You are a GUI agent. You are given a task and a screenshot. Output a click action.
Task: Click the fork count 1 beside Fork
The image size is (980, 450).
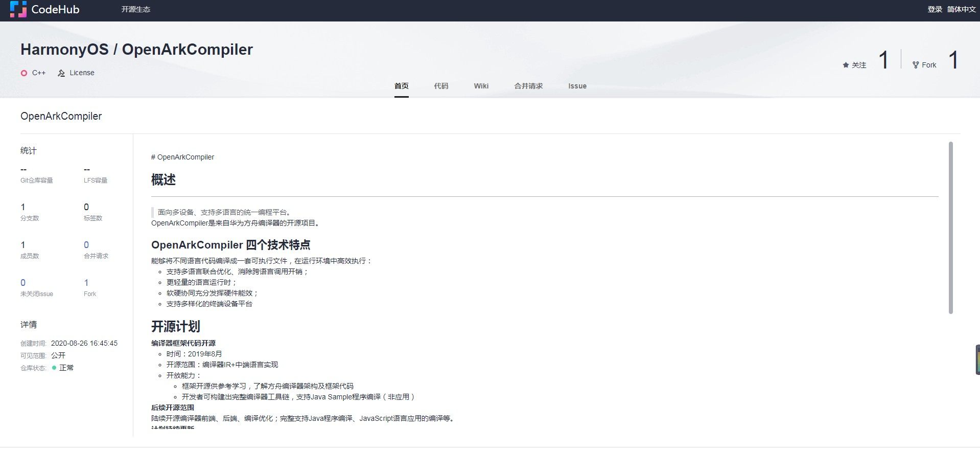[953, 60]
